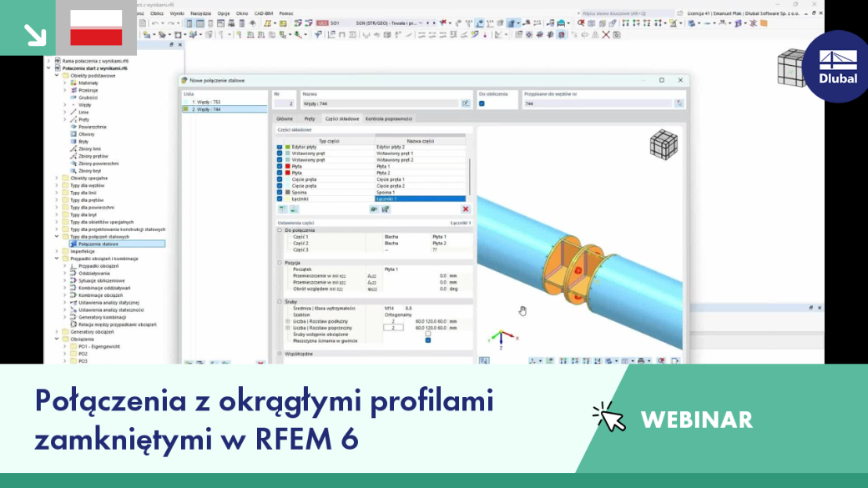Viewport: 868px width, 488px height.
Task: Click the save component to library icon
Action: (x=386, y=209)
